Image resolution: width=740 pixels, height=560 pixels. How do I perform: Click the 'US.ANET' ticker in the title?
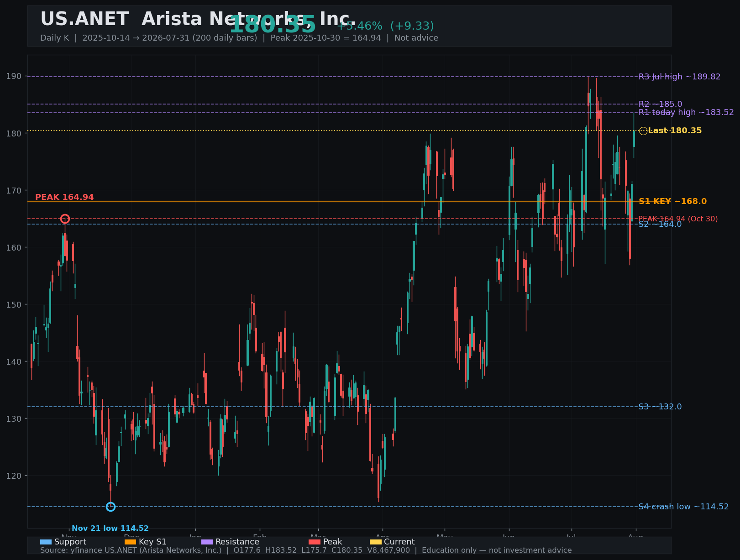[84, 19]
